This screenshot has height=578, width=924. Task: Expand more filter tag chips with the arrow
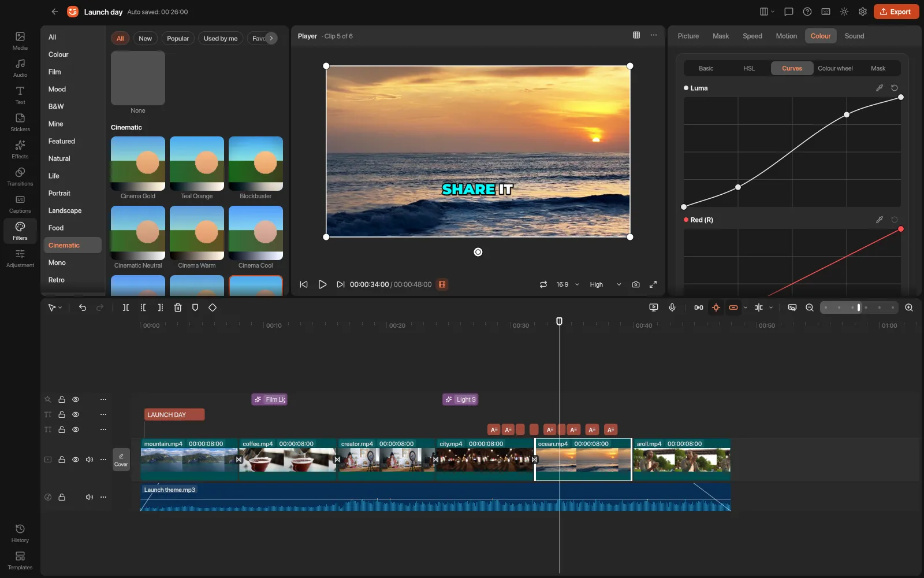point(271,38)
